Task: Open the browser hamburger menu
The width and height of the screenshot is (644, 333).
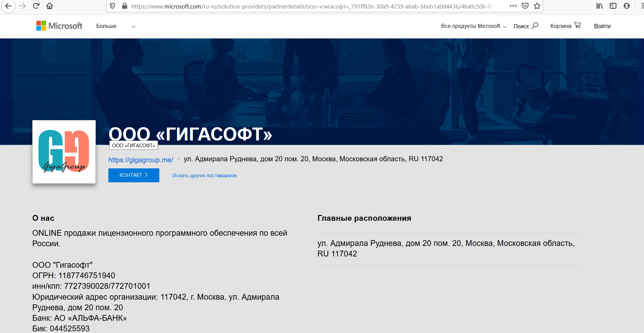Action: pos(642,6)
